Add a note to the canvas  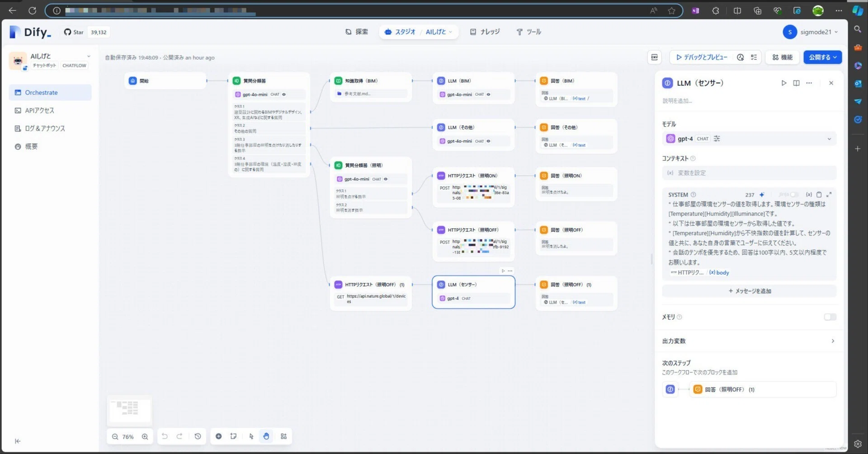point(233,436)
